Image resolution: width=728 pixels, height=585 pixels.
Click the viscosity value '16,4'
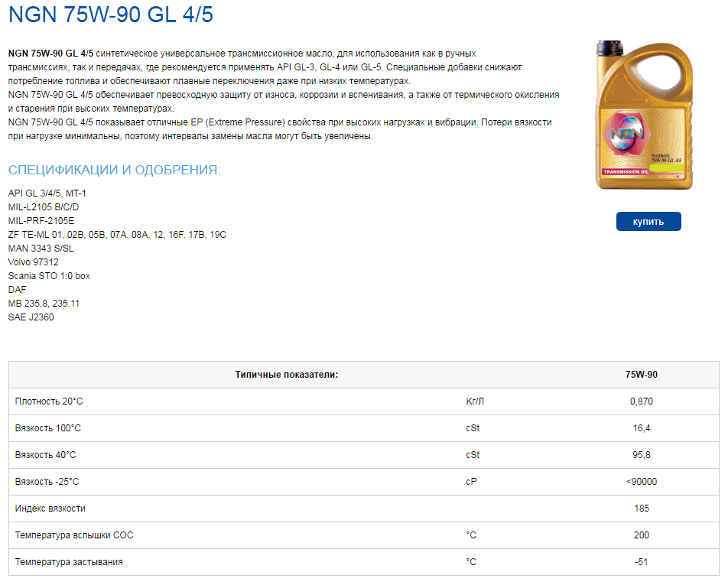[x=641, y=428]
